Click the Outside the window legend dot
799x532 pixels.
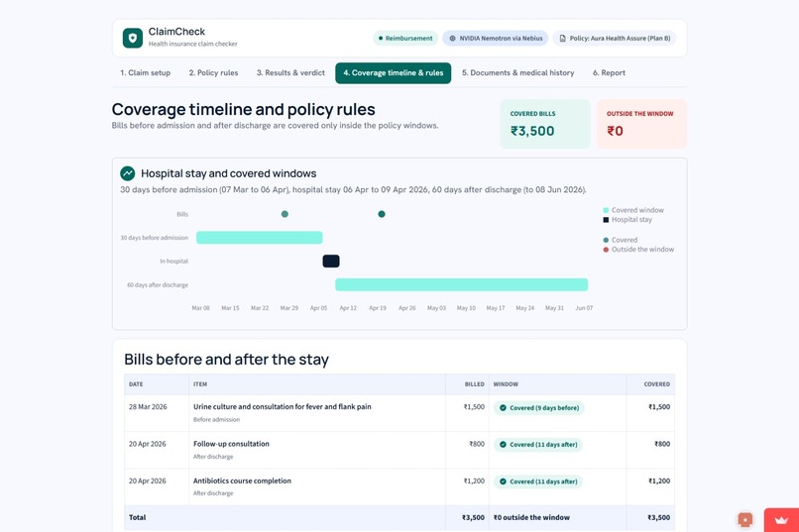(x=606, y=250)
